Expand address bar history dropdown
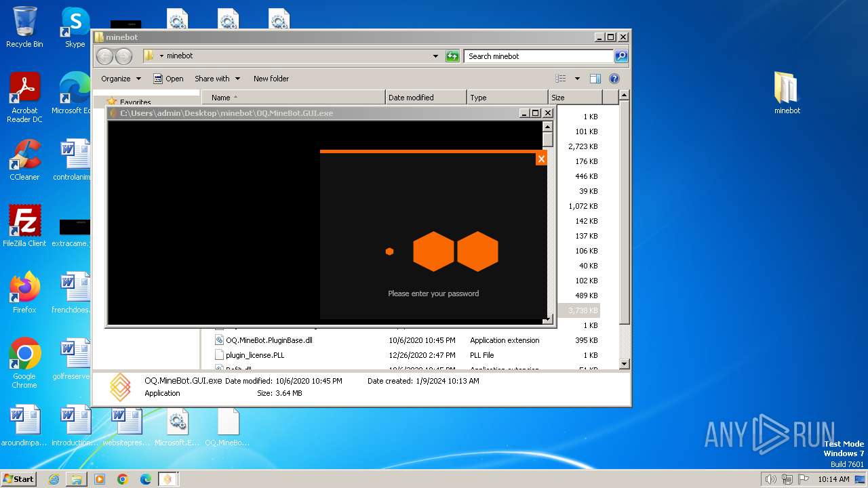This screenshot has width=868, height=488. pos(435,56)
